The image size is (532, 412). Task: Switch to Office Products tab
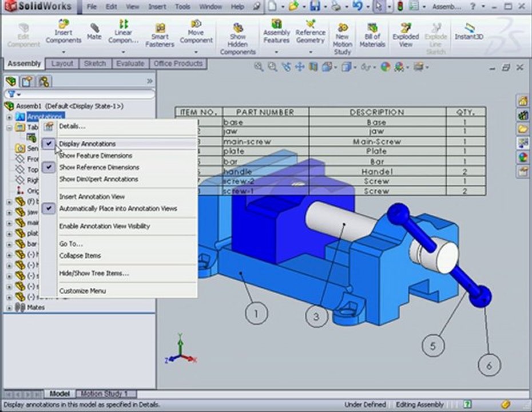(178, 64)
